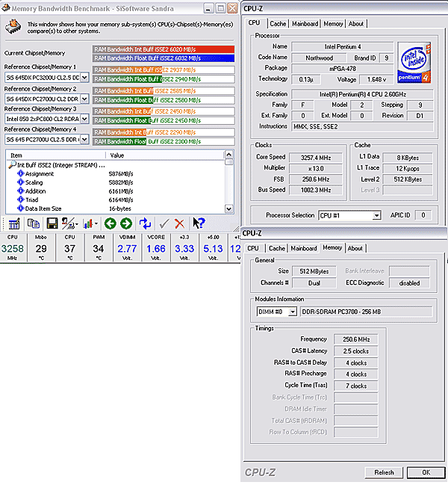Open Reference Chipset/Memory 3 dropdown
Image resolution: width=448 pixels, height=485 pixels.
[x=84, y=119]
